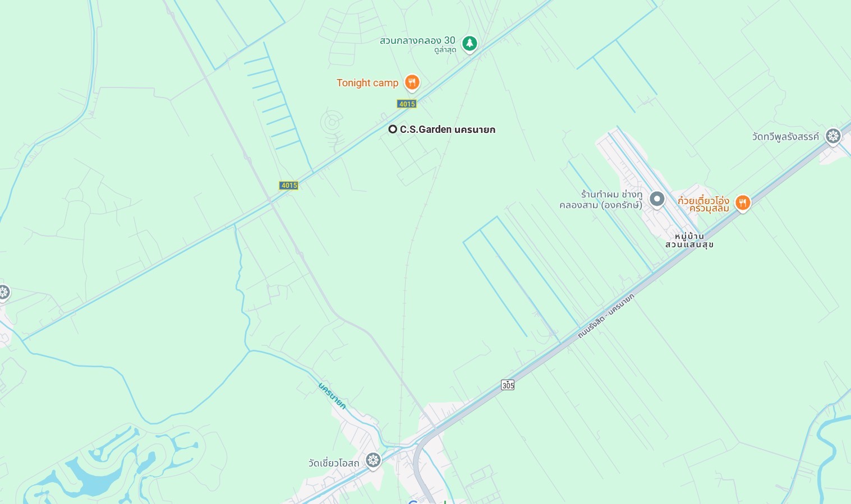This screenshot has width=851, height=504.
Task: Click the blue นครนายก river label
Action: pyautogui.click(x=332, y=396)
